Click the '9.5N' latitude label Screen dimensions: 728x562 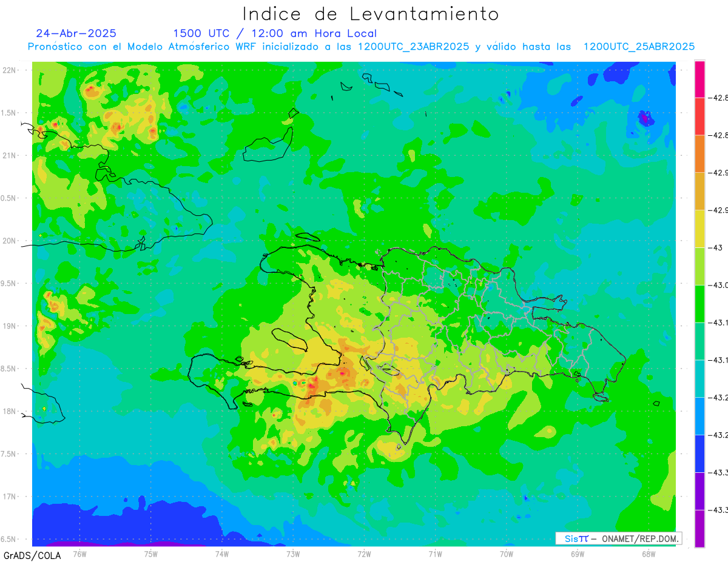tap(9, 283)
